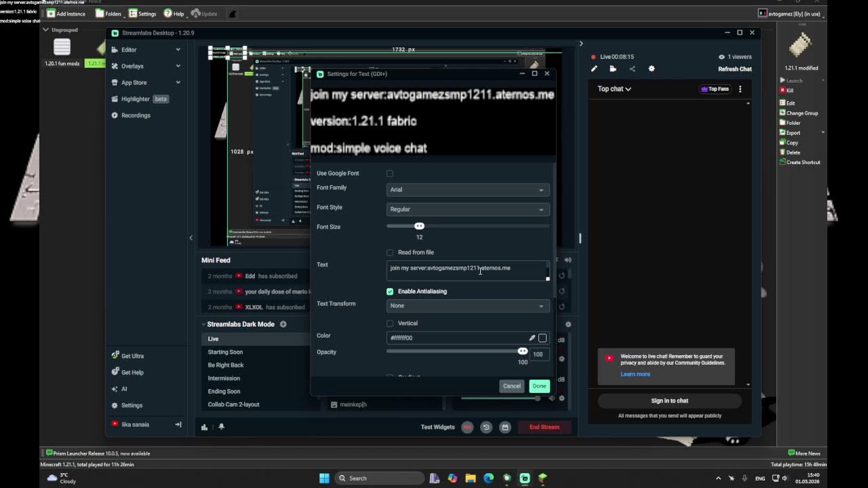Click the Done button
This screenshot has width=868, height=488.
tap(539, 386)
